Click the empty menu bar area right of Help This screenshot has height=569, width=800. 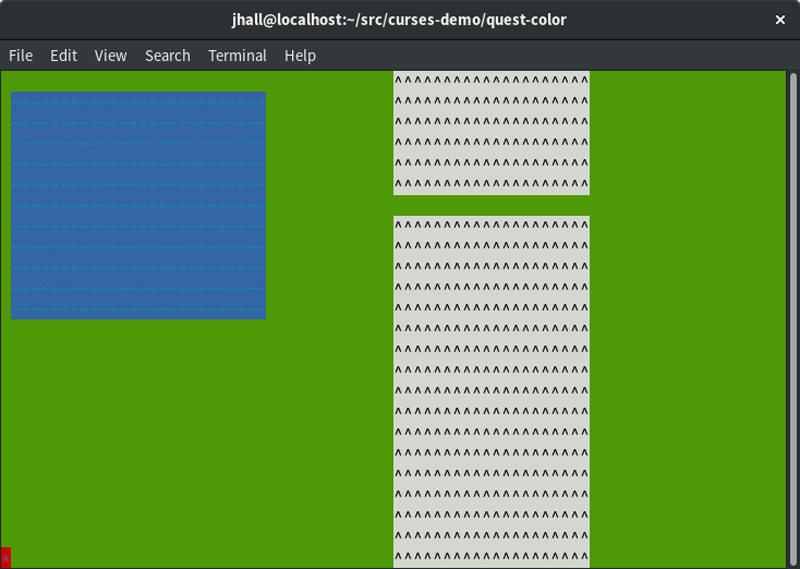[550, 56]
